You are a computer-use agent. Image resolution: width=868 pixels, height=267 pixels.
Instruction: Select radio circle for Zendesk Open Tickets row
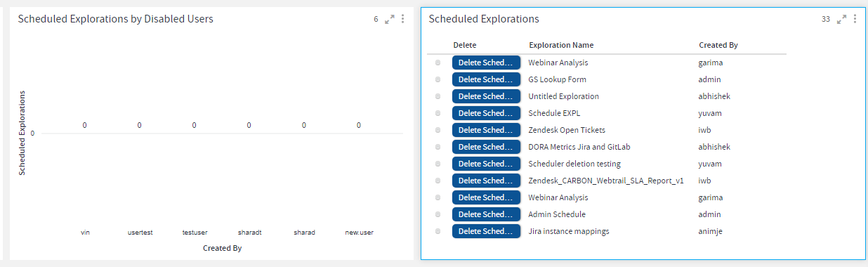tap(438, 130)
